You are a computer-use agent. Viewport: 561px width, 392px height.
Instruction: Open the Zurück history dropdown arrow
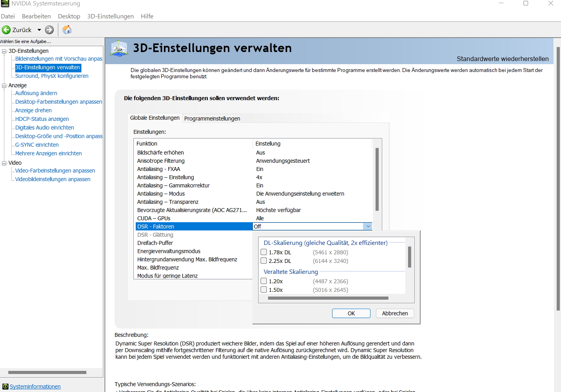pyautogui.click(x=39, y=30)
